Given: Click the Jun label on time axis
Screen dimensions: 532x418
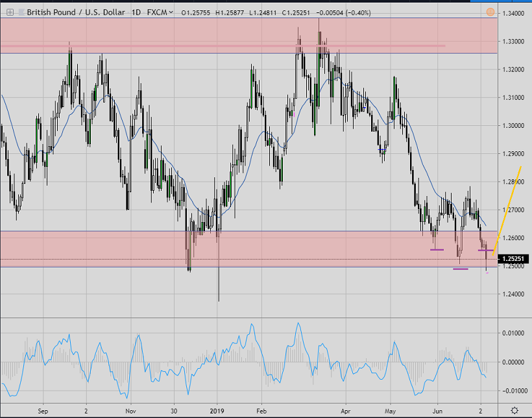Looking at the screenshot, I should point(437,412).
